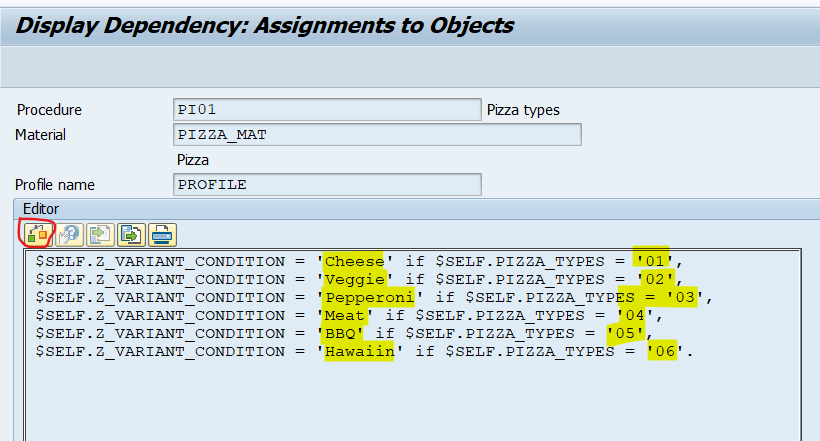
Task: Click the Display Dependency title bar text
Action: (x=265, y=26)
